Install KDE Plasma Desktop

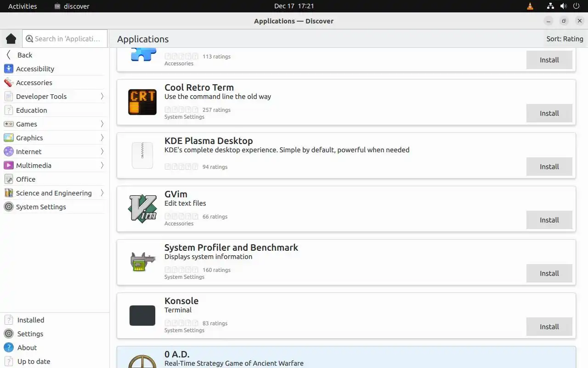(x=549, y=167)
